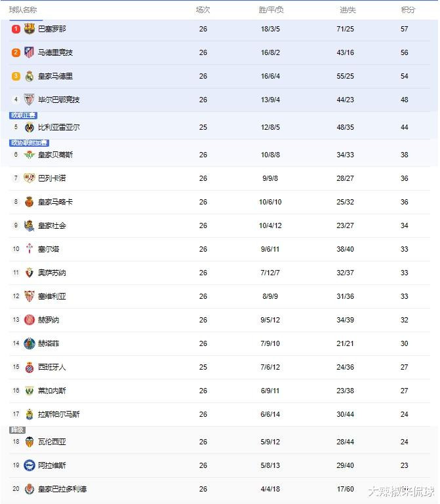This screenshot has height=504, width=440.
Task: Click the Girona red round crest
Action: [30, 320]
